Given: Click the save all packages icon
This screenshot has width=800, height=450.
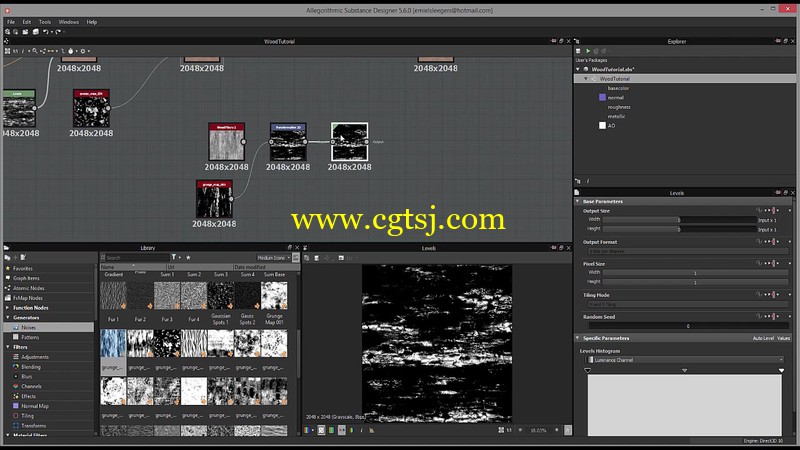Looking at the screenshot, I should [x=36, y=32].
